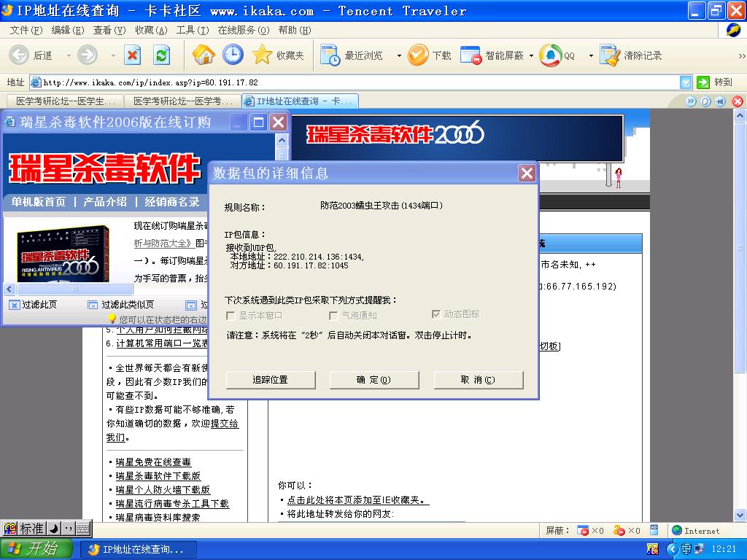747x560 pixels.
Task: Click 取消(C) in packet dialog
Action: pos(479,379)
